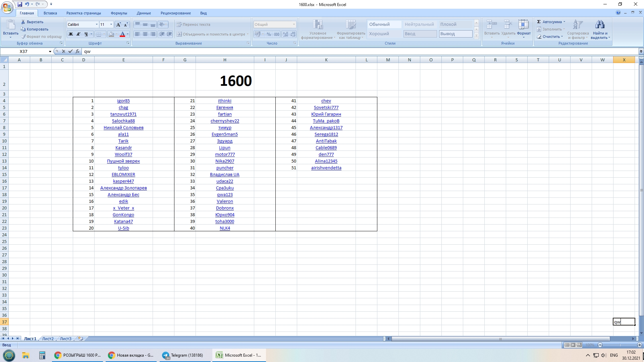Click the Bold (Ж) formatting button

click(71, 34)
